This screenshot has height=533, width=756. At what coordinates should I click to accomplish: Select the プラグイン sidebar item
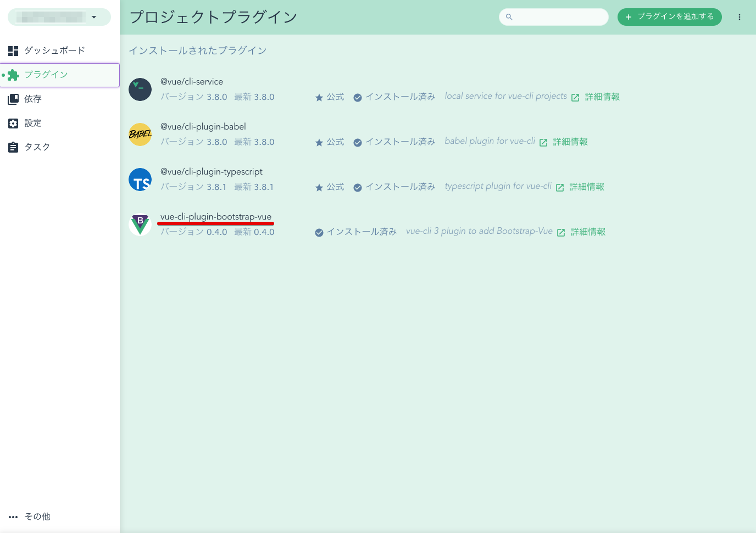coord(59,75)
